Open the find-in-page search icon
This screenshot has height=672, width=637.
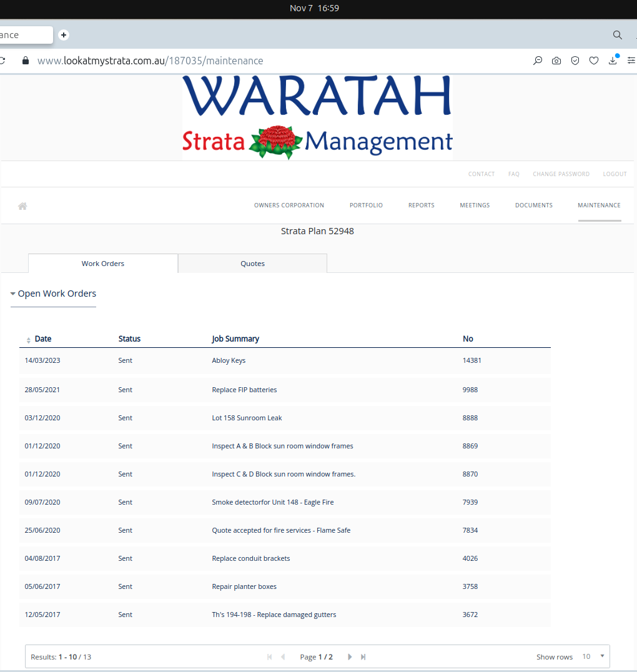[x=538, y=61]
